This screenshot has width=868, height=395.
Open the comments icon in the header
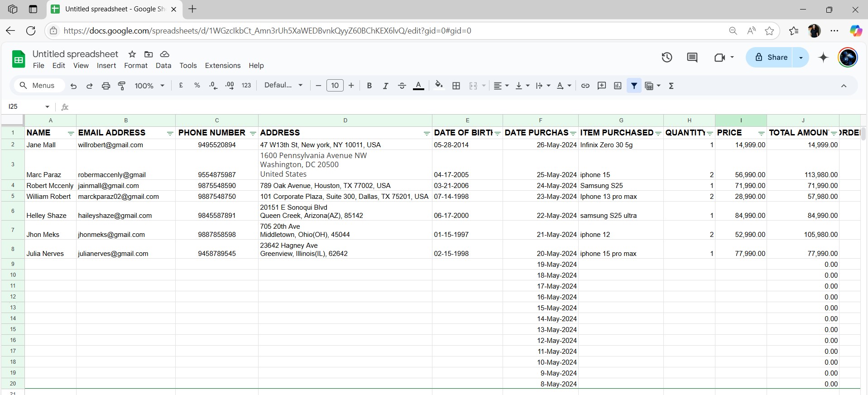pyautogui.click(x=692, y=58)
